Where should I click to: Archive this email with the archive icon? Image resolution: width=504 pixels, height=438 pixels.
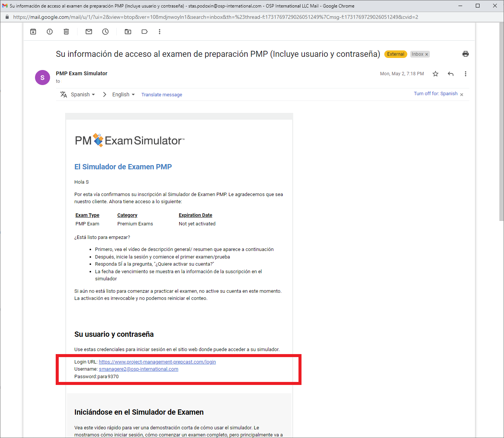(x=33, y=32)
